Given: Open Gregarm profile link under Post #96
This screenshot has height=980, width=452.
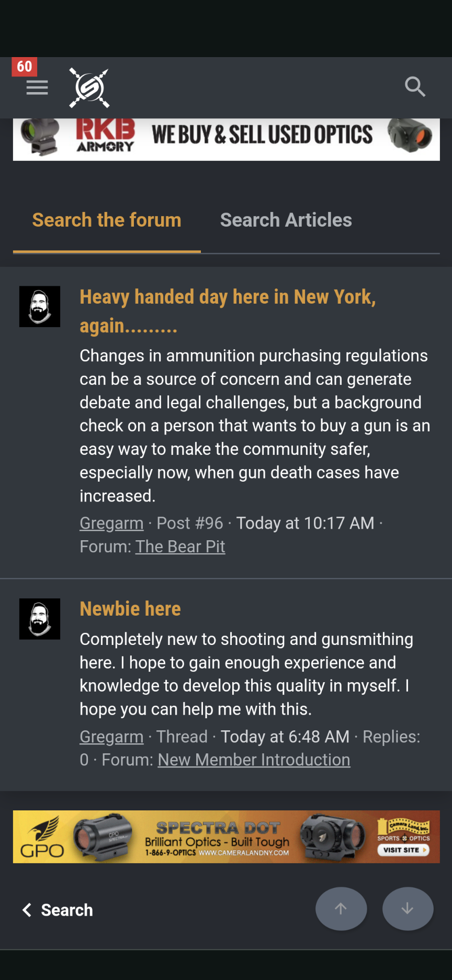Looking at the screenshot, I should (111, 523).
